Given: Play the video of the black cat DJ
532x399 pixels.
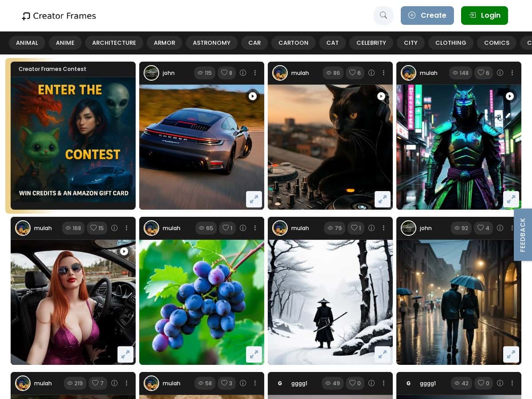Looking at the screenshot, I should tap(381, 96).
